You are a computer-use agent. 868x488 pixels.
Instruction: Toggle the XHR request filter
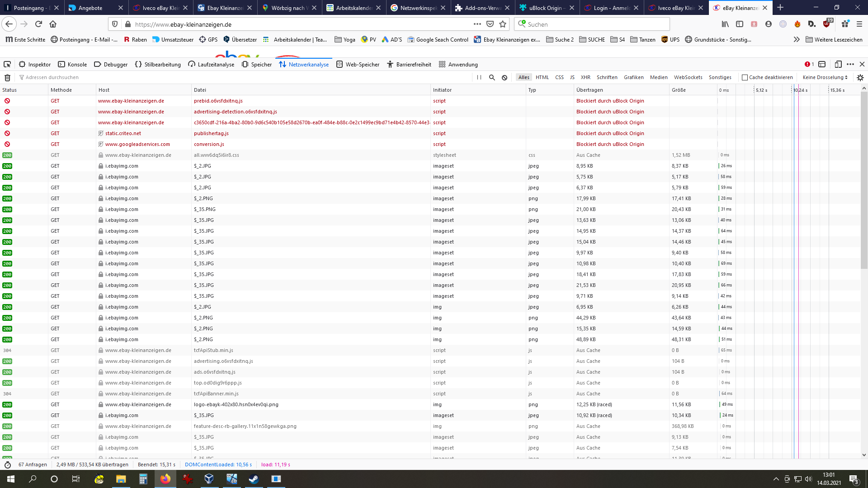tap(585, 77)
